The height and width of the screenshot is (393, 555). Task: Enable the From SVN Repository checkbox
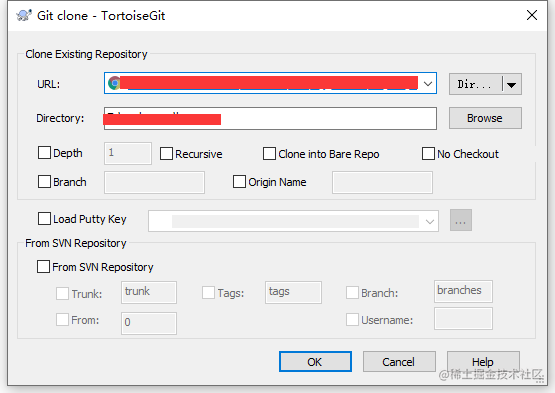tap(43, 267)
